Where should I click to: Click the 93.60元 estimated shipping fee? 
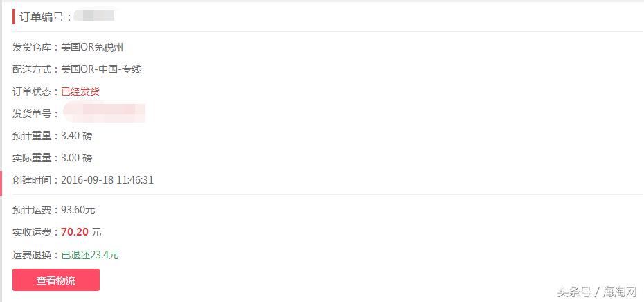[x=78, y=210]
